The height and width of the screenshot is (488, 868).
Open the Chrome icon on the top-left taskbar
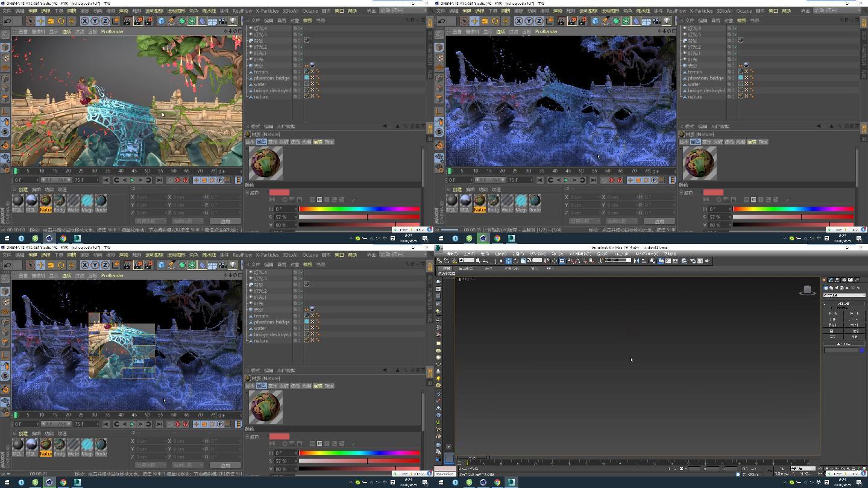(63, 238)
